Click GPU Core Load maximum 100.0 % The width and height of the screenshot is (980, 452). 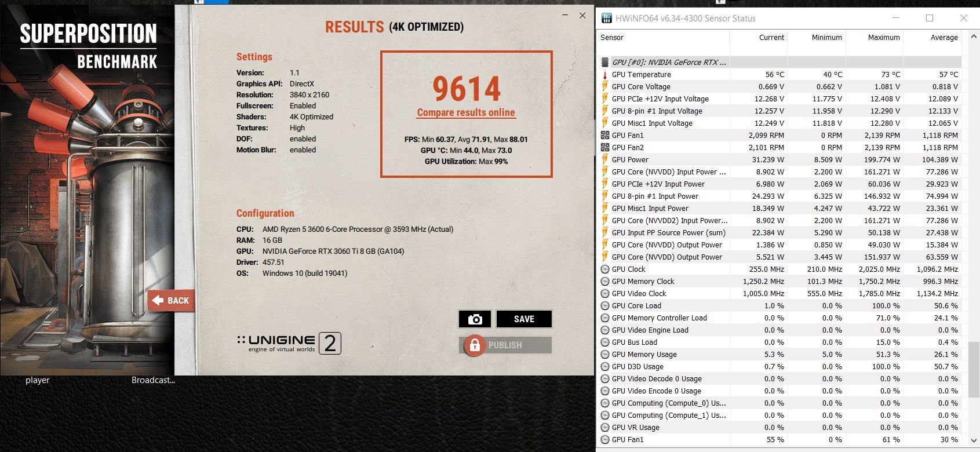click(x=886, y=306)
